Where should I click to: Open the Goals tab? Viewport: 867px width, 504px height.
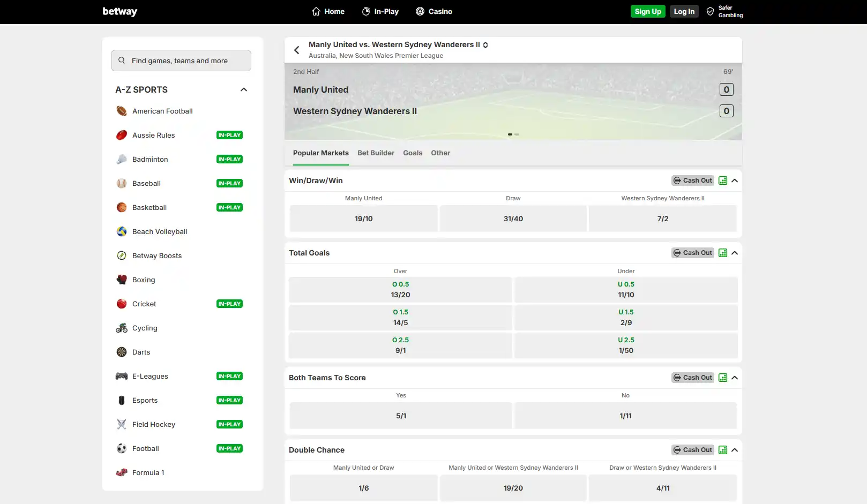pyautogui.click(x=413, y=153)
